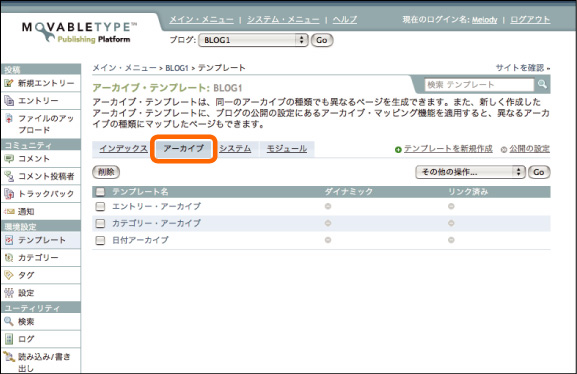Click linked status dot for エントリー・アーカイブ
Viewport: 577px width, 374px height.
451,206
